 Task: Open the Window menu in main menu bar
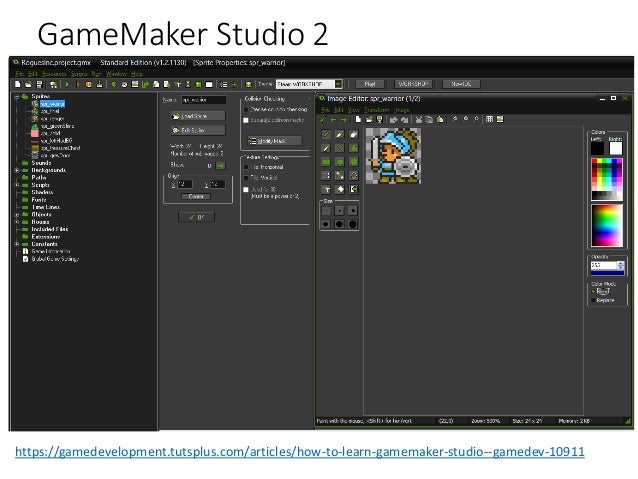(116, 74)
